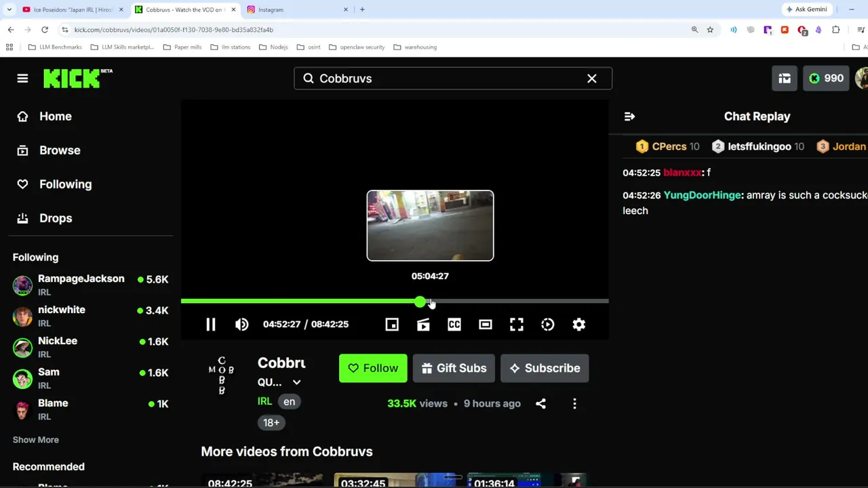Bookmark this page with the star
Image resolution: width=868 pixels, height=488 pixels.
pos(710,30)
